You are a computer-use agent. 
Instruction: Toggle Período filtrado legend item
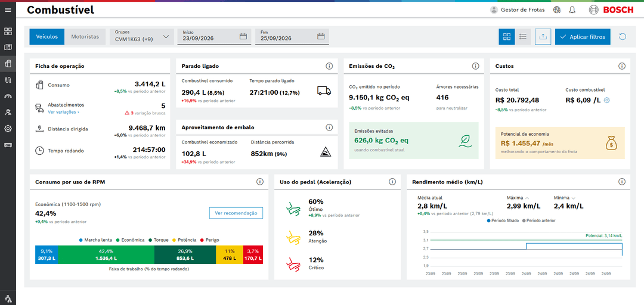pos(503,221)
